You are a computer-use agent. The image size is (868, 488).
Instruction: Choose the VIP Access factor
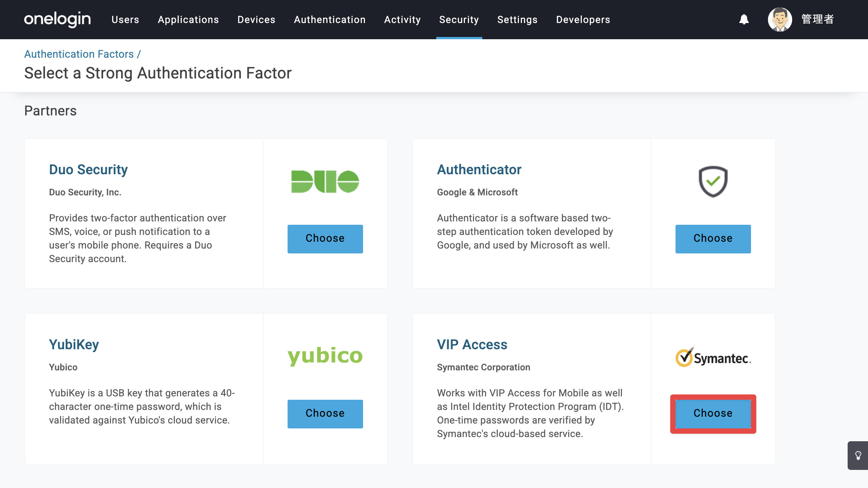click(x=713, y=414)
